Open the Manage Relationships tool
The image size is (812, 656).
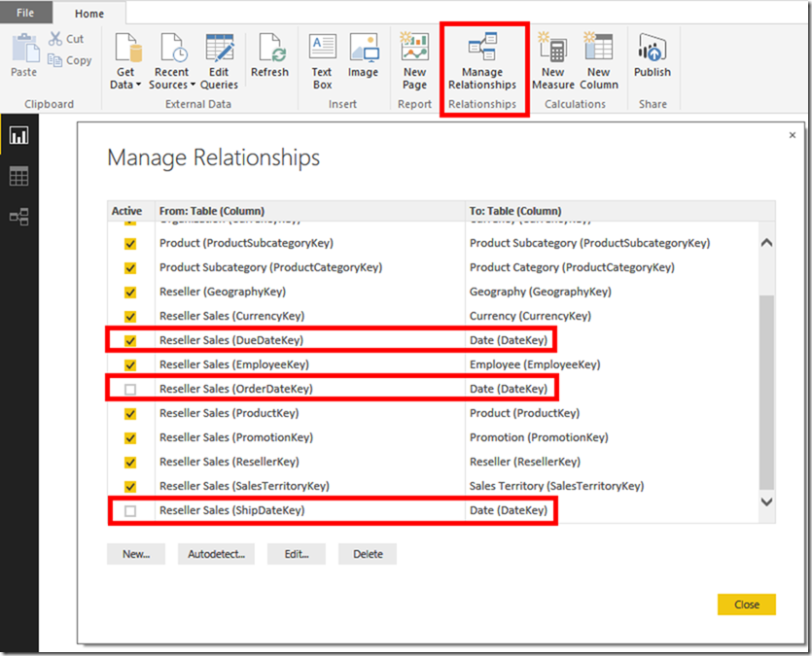[482, 61]
